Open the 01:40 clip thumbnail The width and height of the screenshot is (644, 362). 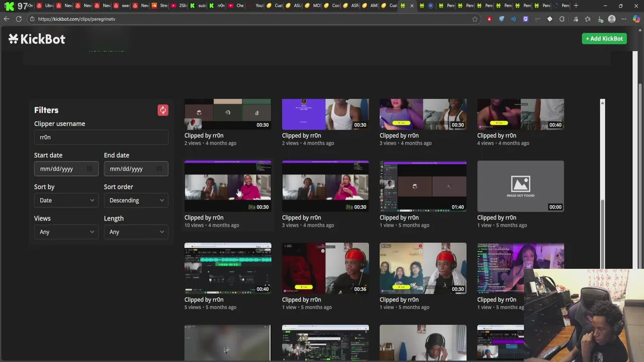coord(423,186)
